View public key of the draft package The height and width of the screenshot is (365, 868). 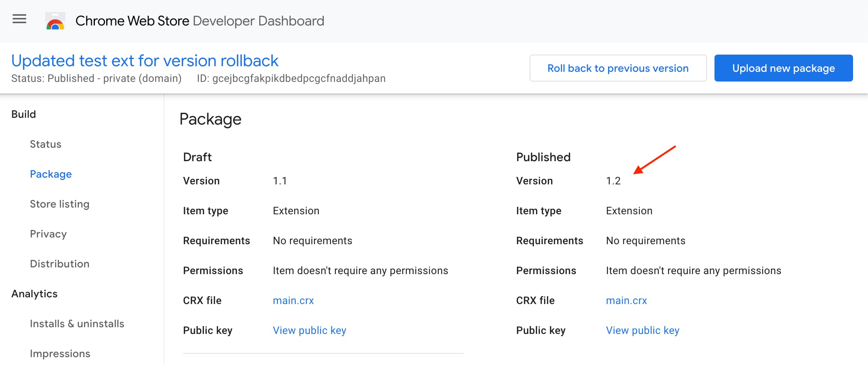(309, 330)
